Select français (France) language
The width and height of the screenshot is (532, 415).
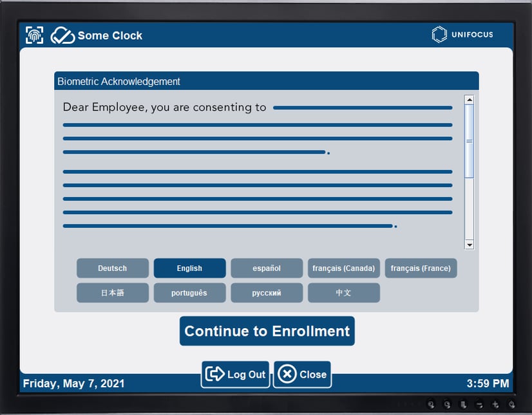(421, 268)
